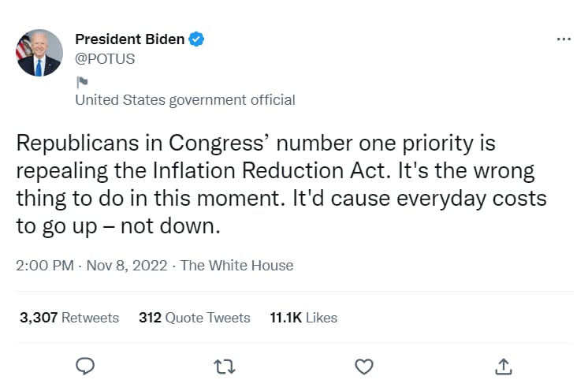Open the share upload arrow icon
This screenshot has height=380, width=588.
(x=503, y=367)
